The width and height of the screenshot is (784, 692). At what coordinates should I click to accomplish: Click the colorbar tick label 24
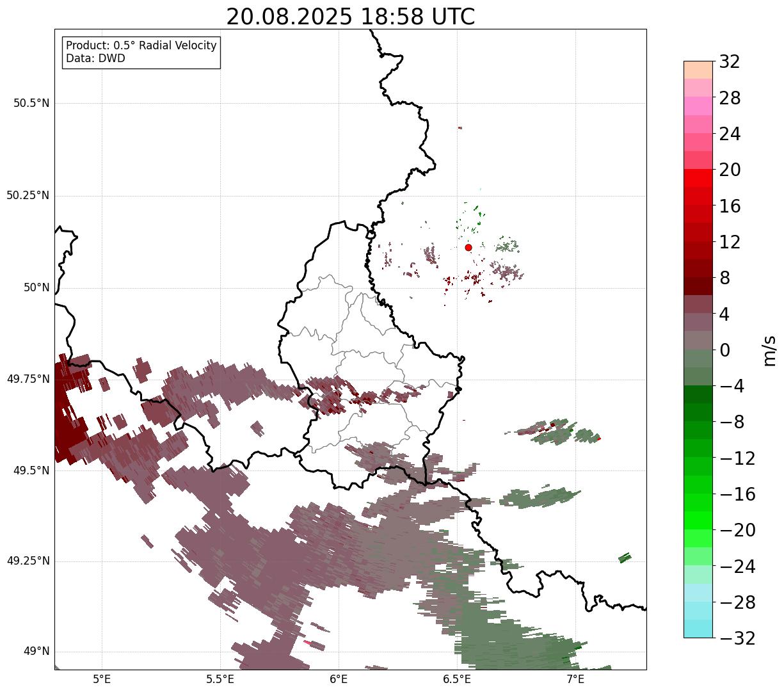click(x=730, y=134)
